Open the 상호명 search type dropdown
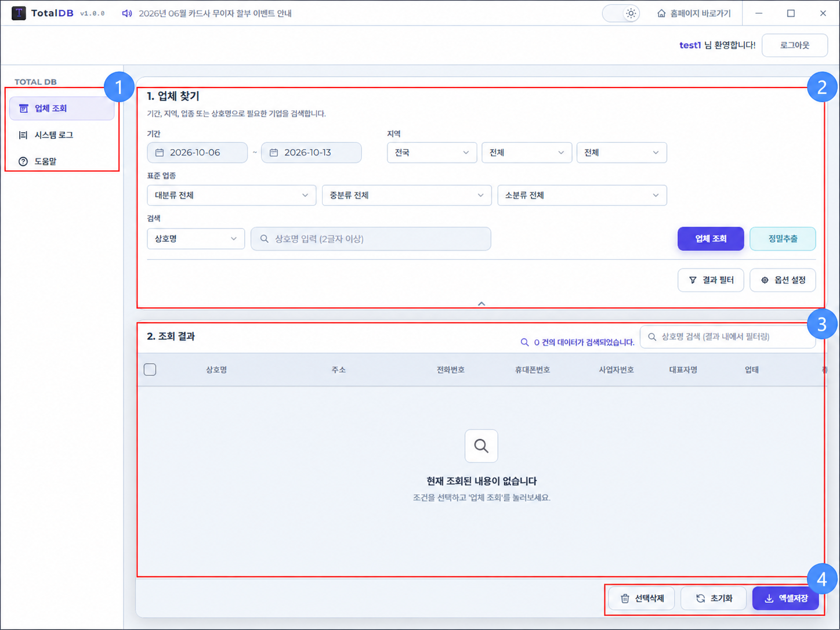The height and width of the screenshot is (630, 840). point(196,239)
